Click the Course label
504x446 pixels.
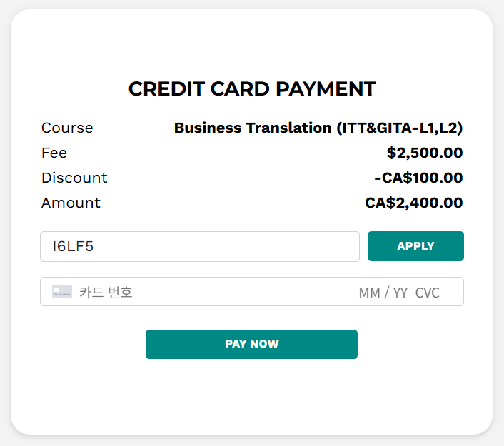pos(67,128)
